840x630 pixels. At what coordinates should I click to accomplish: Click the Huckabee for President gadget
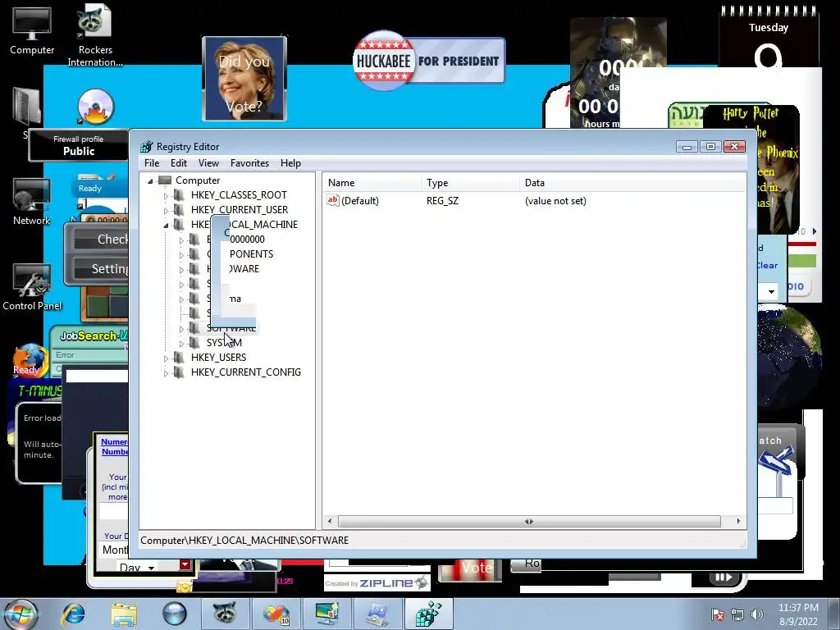428,61
